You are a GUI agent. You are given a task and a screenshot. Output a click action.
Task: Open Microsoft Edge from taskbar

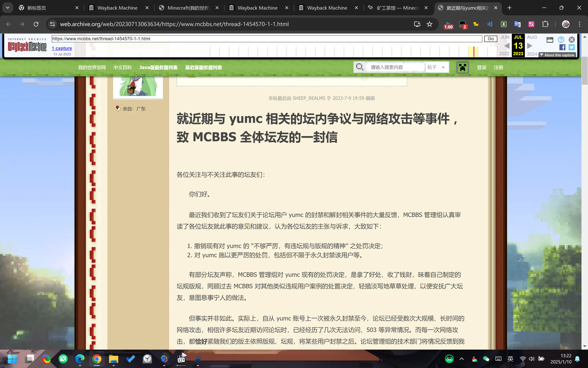(80, 359)
